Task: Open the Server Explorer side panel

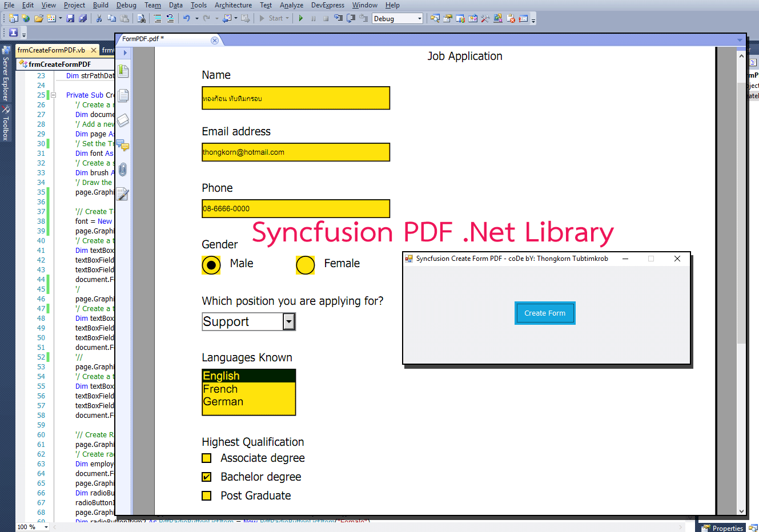Action: [x=6, y=74]
